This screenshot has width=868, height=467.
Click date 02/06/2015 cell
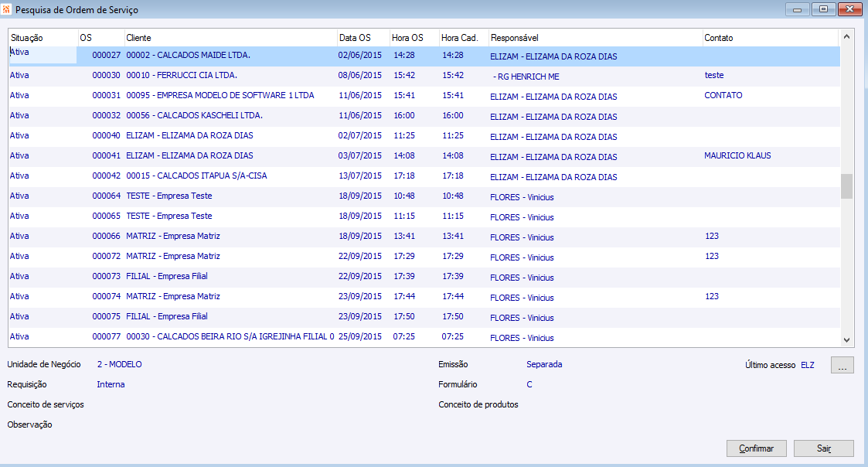pyautogui.click(x=360, y=56)
